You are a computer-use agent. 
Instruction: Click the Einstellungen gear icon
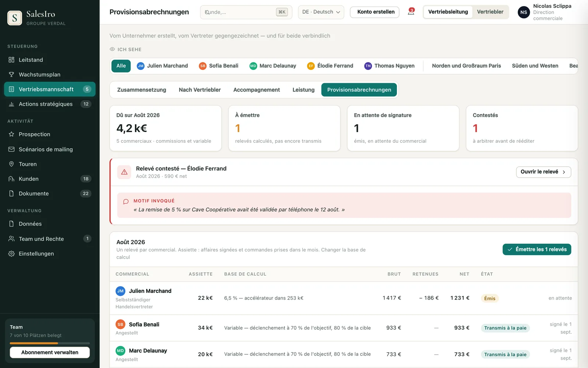point(11,254)
